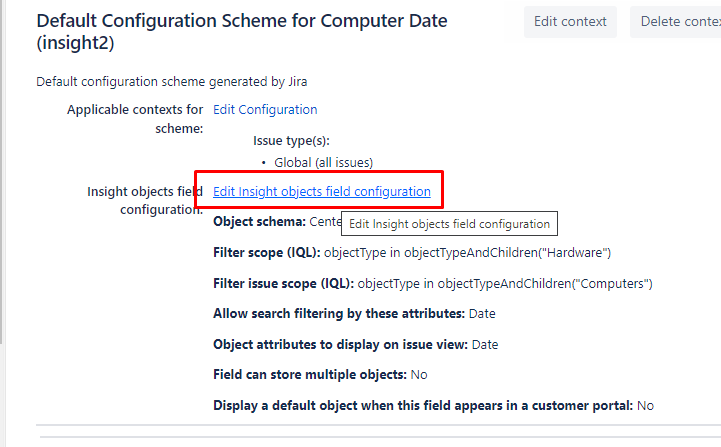721x447 pixels.
Task: Click the 'Object schema:' label
Action: coord(259,221)
